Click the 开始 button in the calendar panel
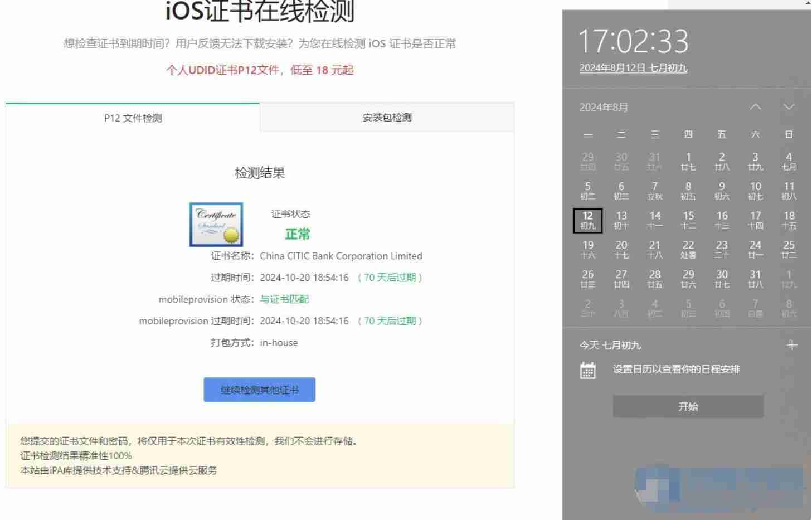The image size is (812, 520). (688, 406)
